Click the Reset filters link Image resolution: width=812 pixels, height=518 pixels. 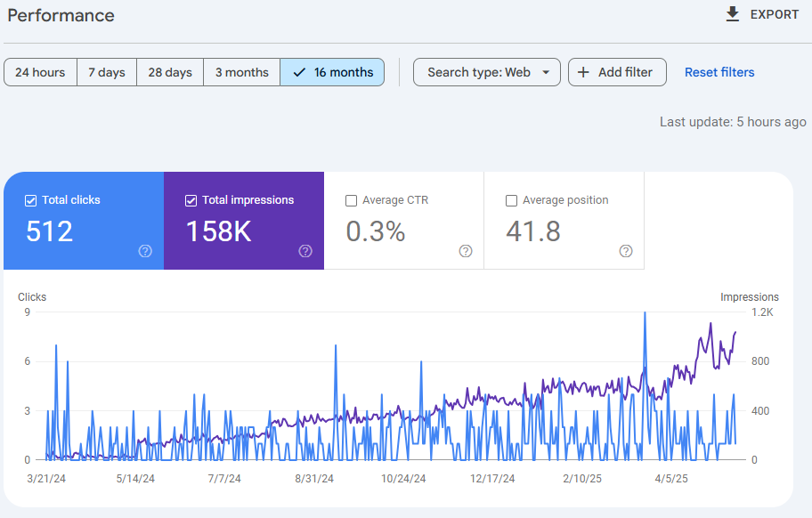(719, 72)
